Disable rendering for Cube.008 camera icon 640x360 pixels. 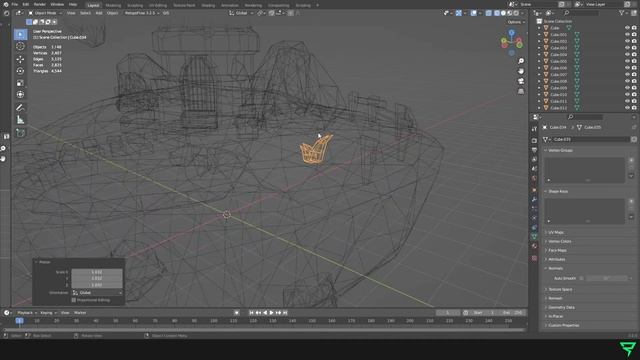634,81
